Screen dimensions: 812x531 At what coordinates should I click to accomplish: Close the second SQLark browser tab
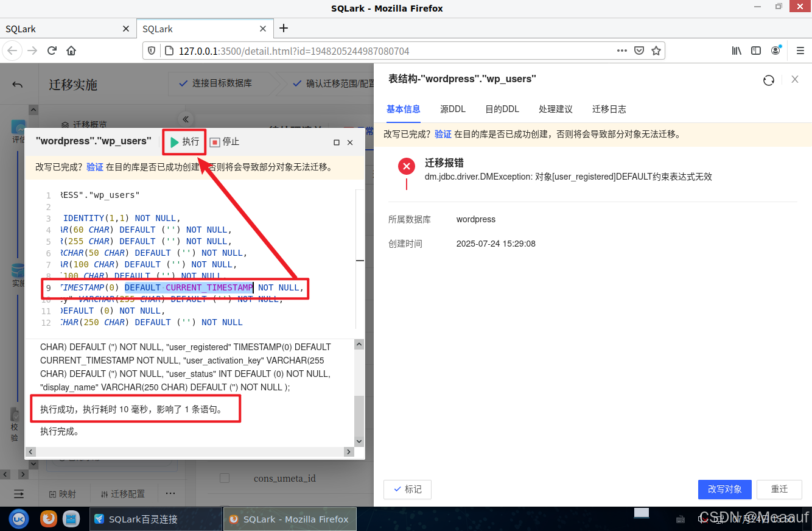click(x=263, y=29)
